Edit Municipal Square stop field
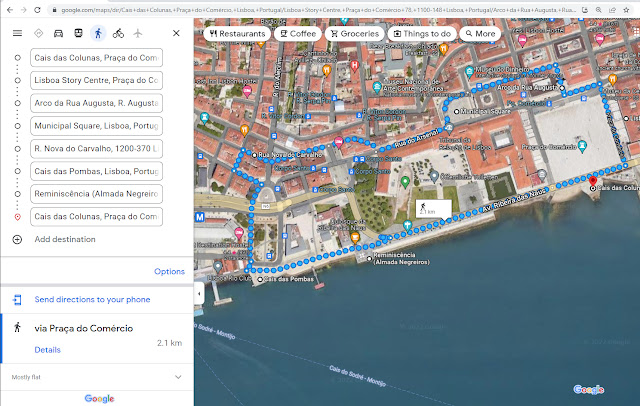The height and width of the screenshot is (406, 640). pyautogui.click(x=96, y=126)
